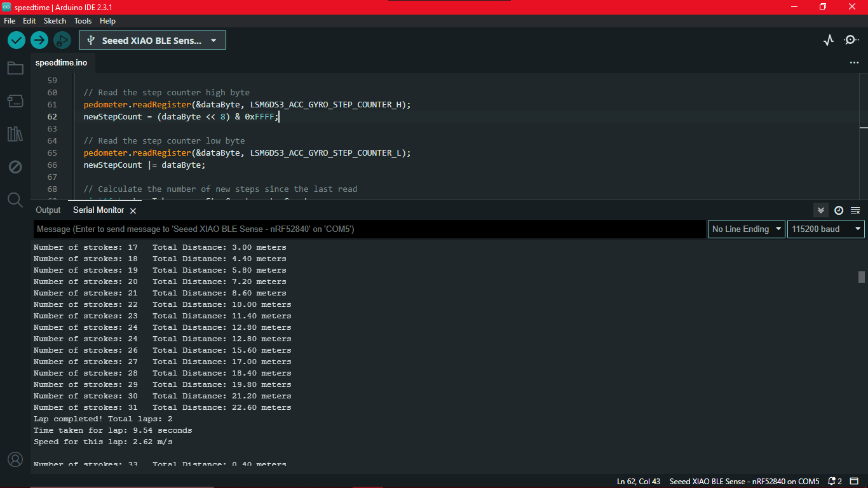Click 'newStepCount |= dataByte;' code line
868x488 pixels.
(x=145, y=165)
